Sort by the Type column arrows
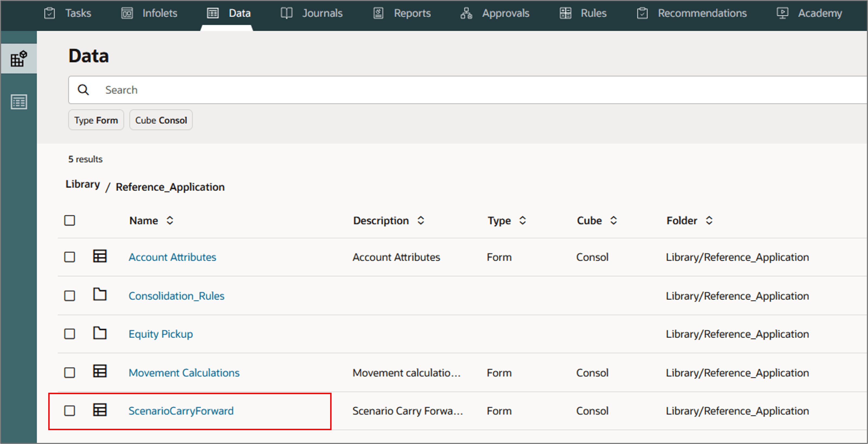Viewport: 868px width, 444px height. click(x=522, y=221)
